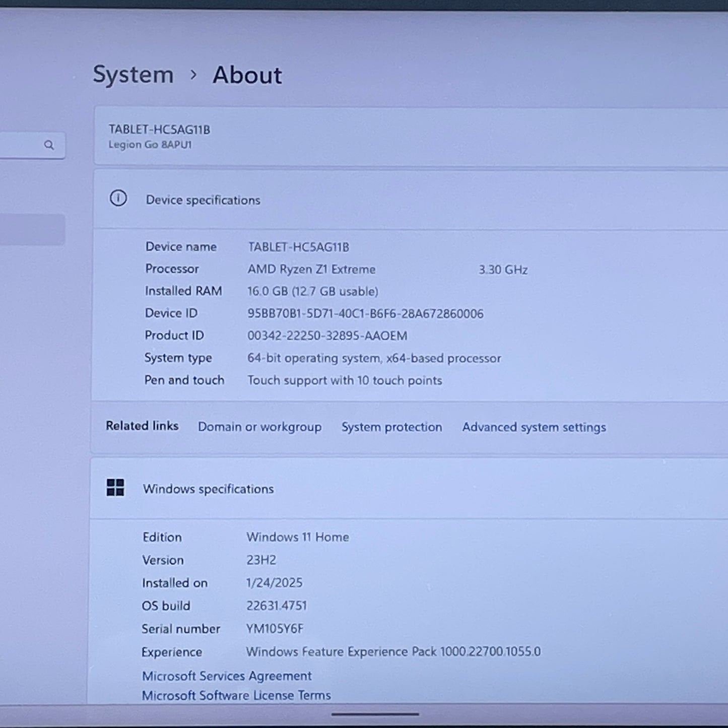Click the Processor label
Image resolution: width=728 pixels, height=728 pixels.
point(172,269)
